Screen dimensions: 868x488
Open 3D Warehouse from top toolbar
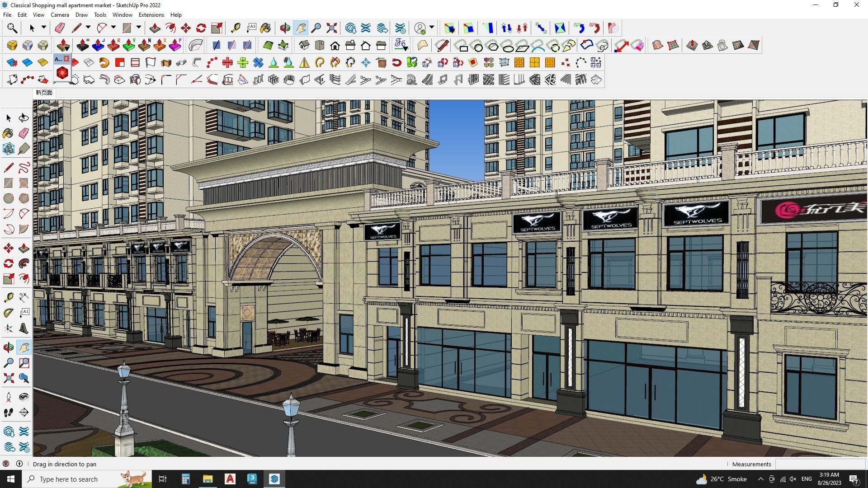coord(351,28)
